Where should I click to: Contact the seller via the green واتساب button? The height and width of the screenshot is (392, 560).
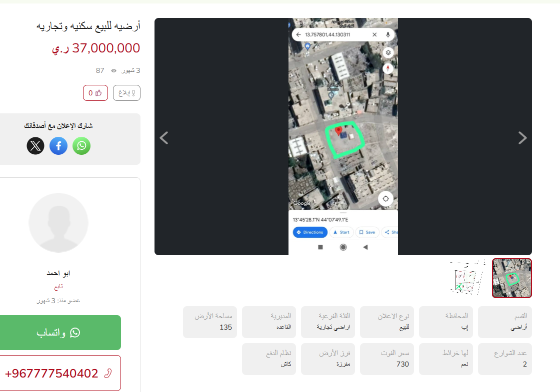tap(59, 333)
